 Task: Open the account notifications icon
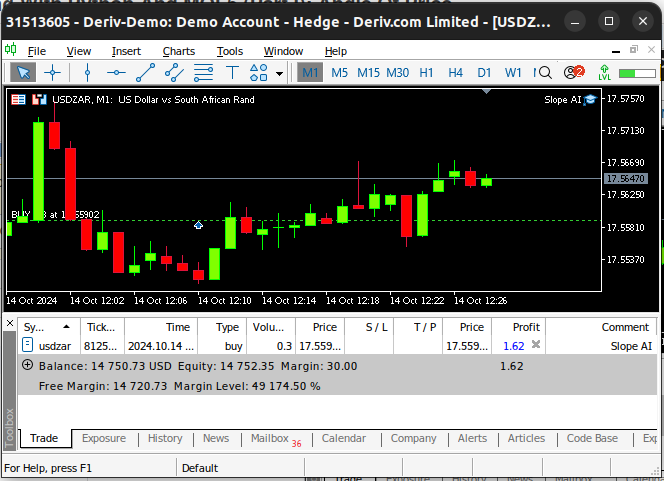coord(574,72)
